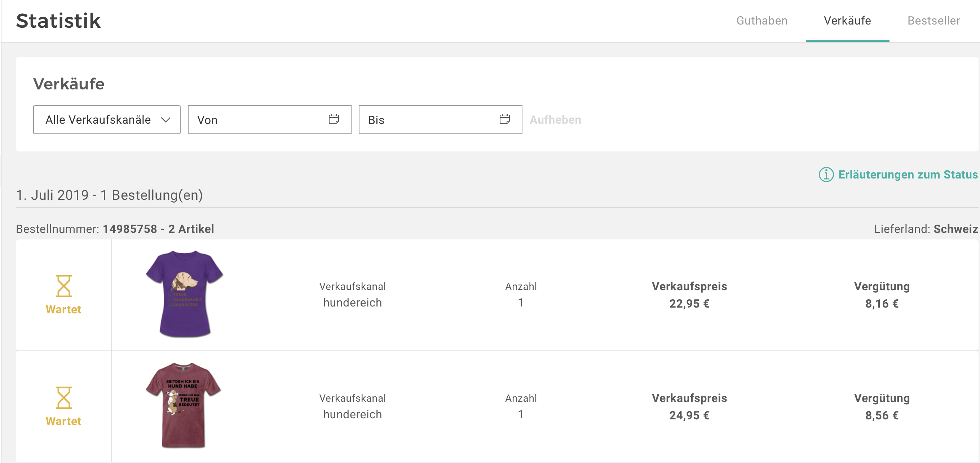This screenshot has width=980, height=463.
Task: Click calendar icon in Bis field
Action: point(504,119)
